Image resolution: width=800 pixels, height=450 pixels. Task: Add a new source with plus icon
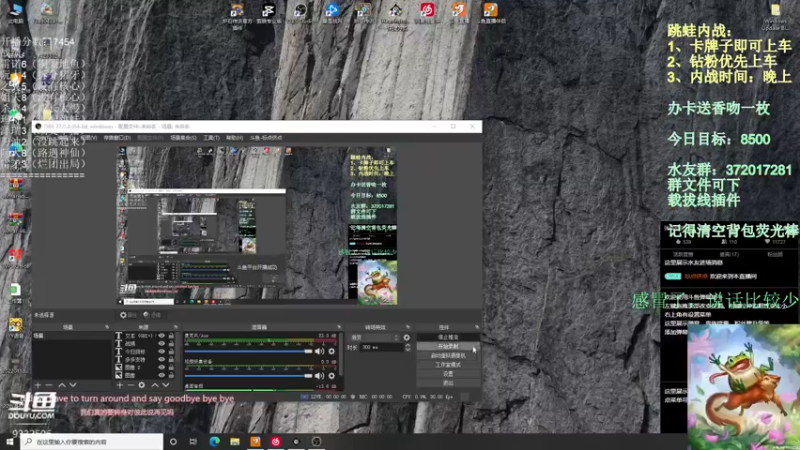(119, 385)
